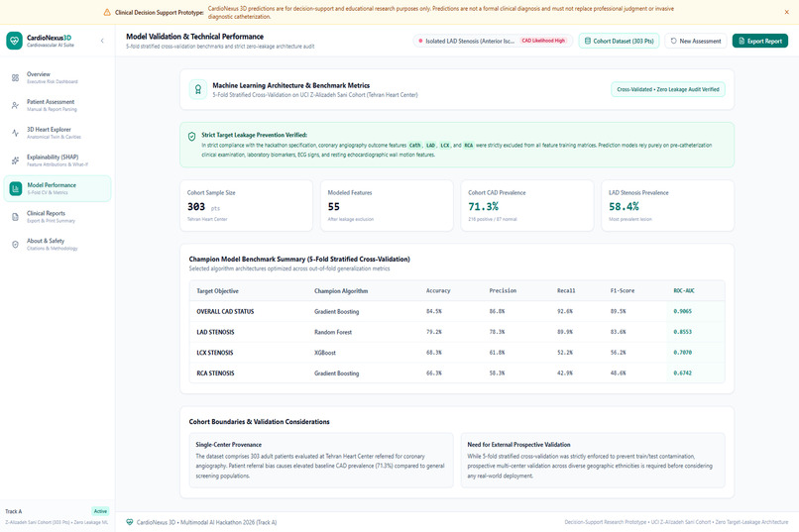This screenshot has height=532, width=799.
Task: Click the CardioNexus3D heart logo icon
Action: point(14,41)
